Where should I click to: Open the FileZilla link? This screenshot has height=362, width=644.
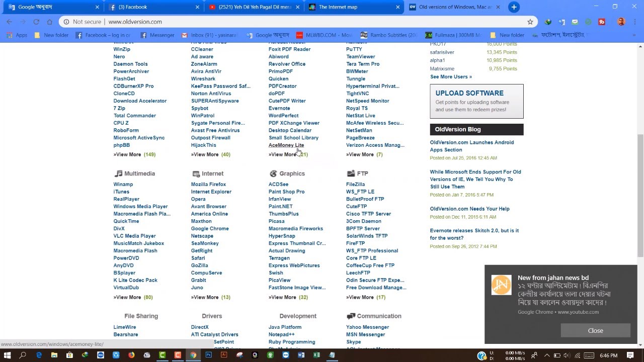(355, 184)
